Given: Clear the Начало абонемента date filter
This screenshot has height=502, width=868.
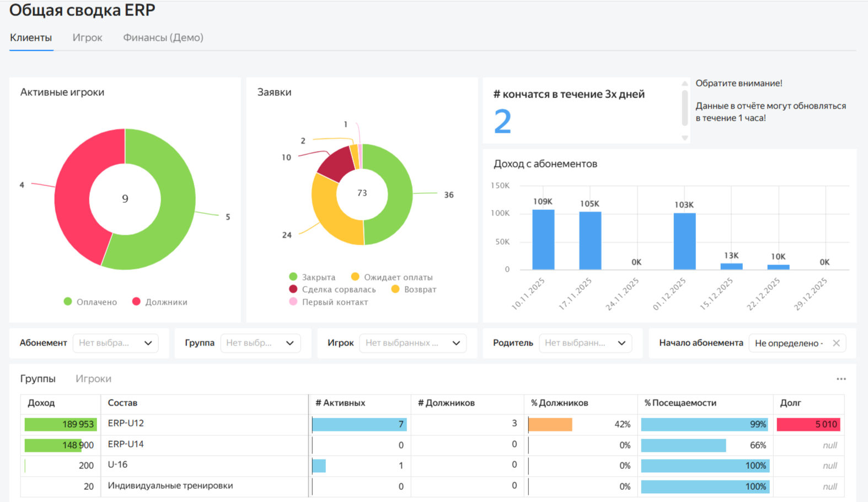Looking at the screenshot, I should coord(836,343).
